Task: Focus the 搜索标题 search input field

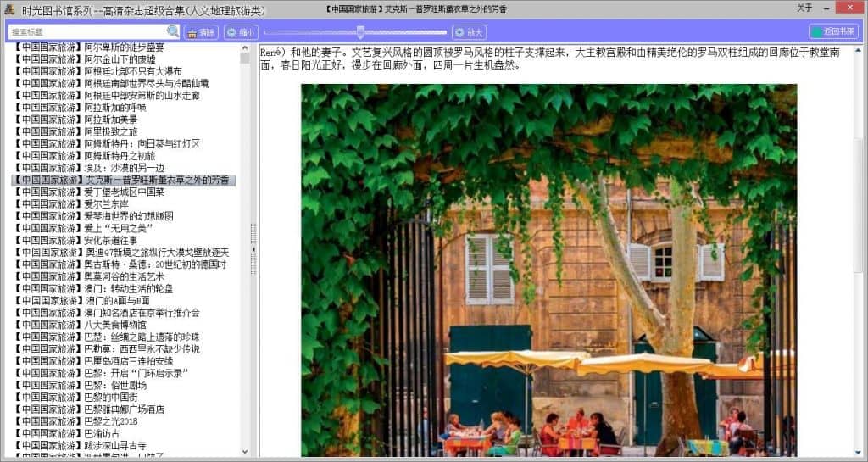Action: point(86,32)
